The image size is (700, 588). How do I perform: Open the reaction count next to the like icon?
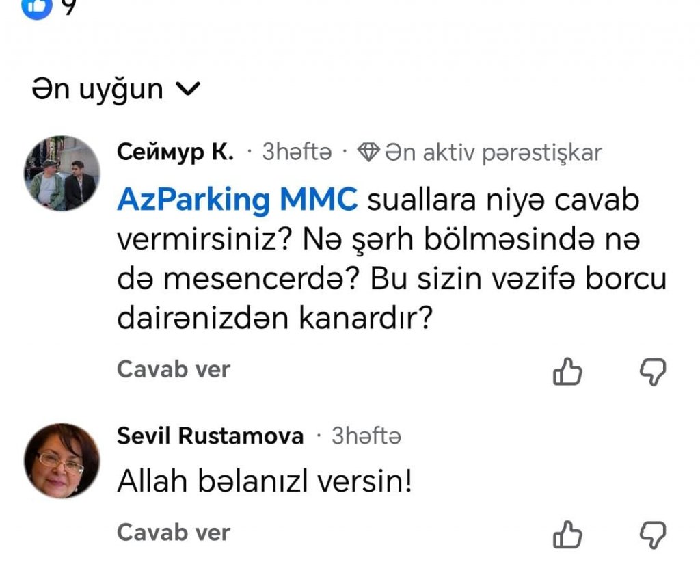coord(66,7)
